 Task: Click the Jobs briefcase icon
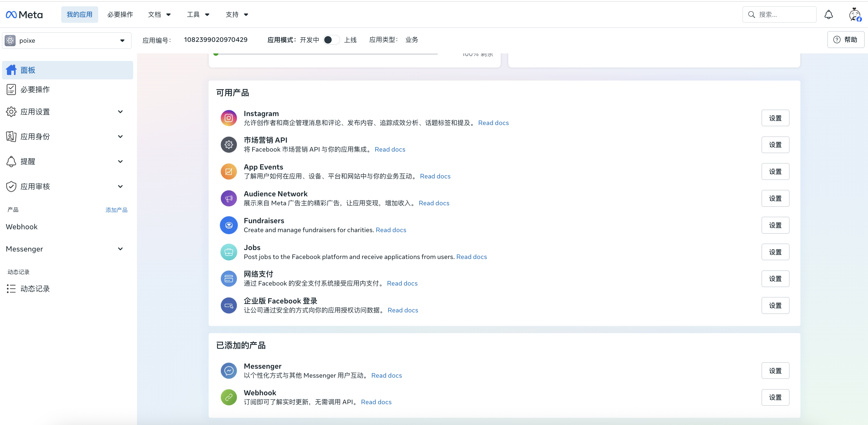click(x=229, y=252)
